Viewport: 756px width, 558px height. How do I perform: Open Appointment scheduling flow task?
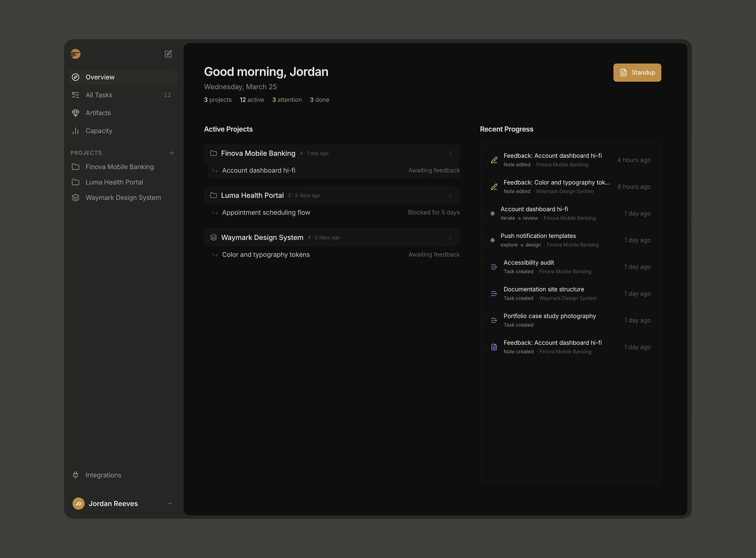pos(334,213)
